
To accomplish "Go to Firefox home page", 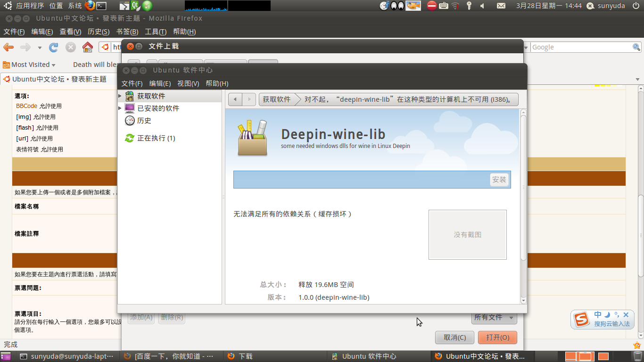I will click(87, 47).
